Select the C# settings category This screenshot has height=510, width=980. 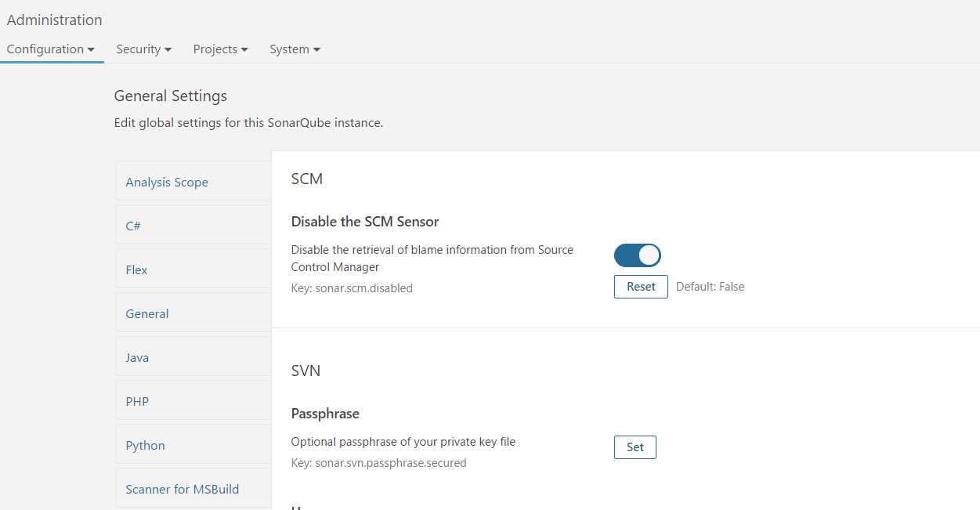pyautogui.click(x=193, y=226)
